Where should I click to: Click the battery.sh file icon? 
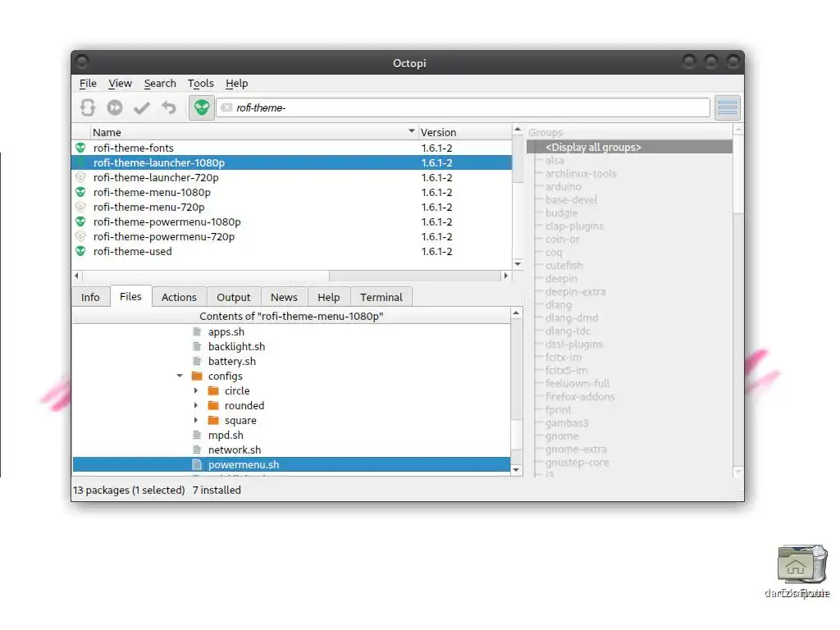tap(197, 361)
